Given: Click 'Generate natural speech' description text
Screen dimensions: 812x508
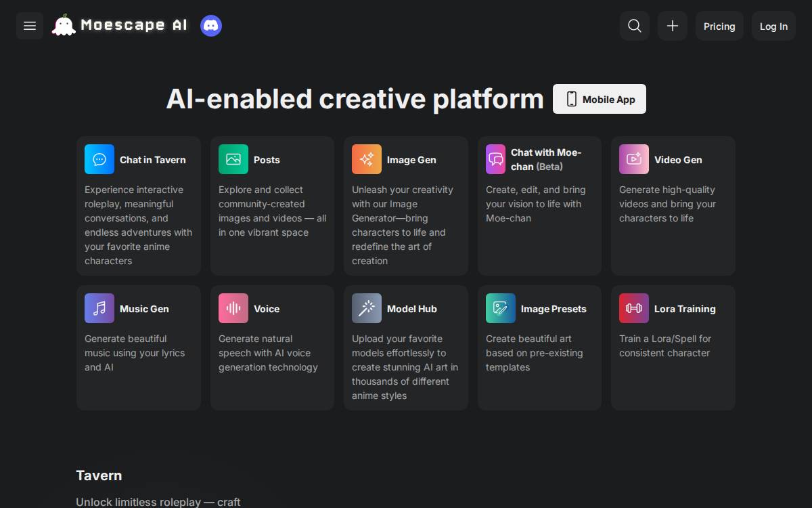Looking at the screenshot, I should (268, 353).
